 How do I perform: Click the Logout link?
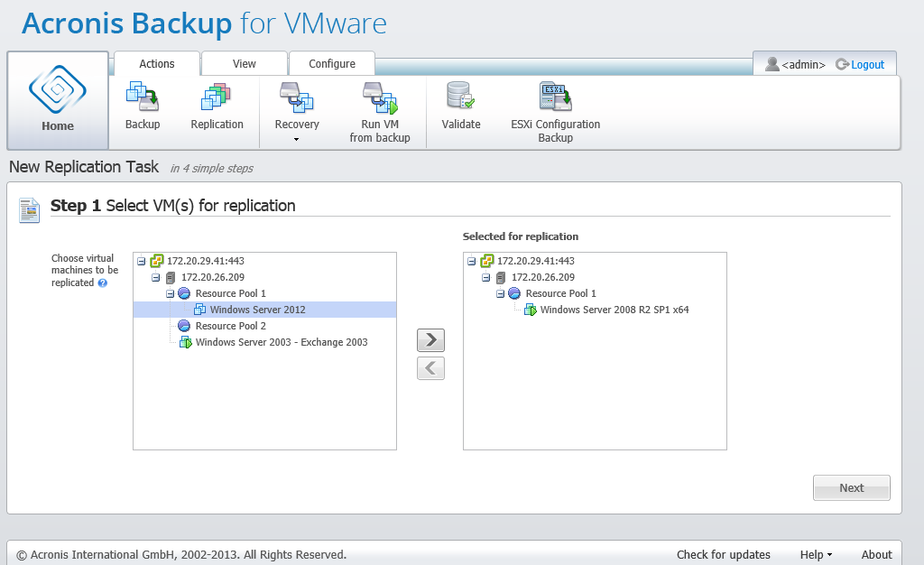click(867, 65)
